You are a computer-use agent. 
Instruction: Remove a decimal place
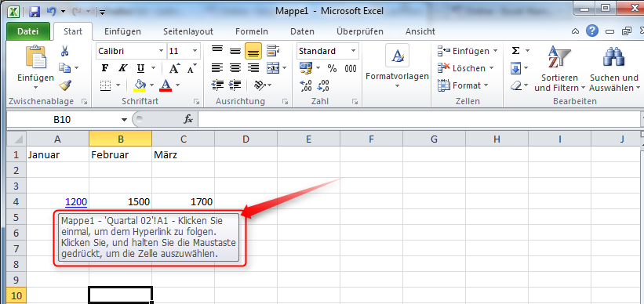click(x=324, y=85)
